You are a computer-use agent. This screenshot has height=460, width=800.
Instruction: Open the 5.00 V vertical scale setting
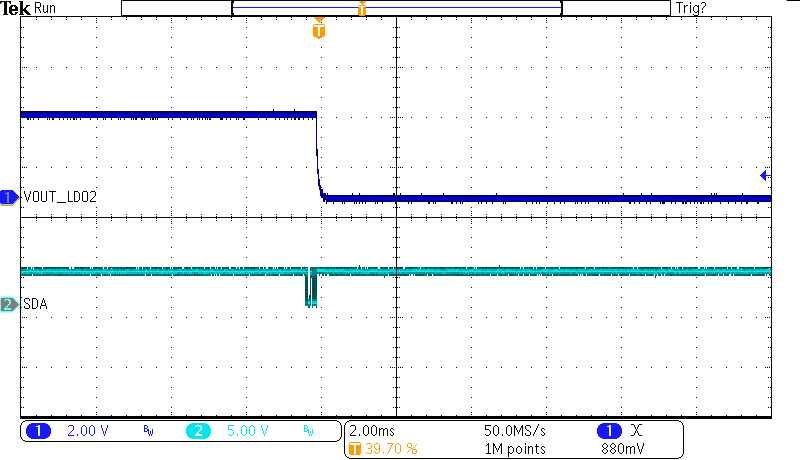pyautogui.click(x=247, y=431)
